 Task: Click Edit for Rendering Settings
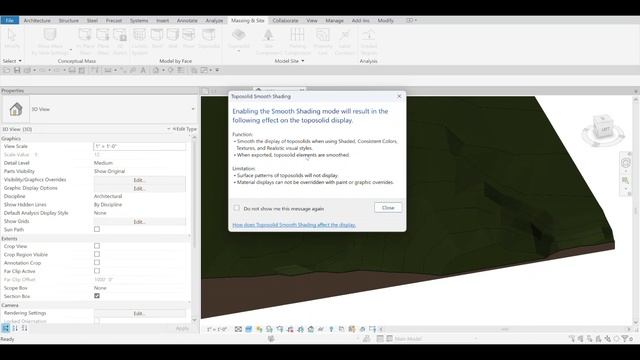pos(140,313)
